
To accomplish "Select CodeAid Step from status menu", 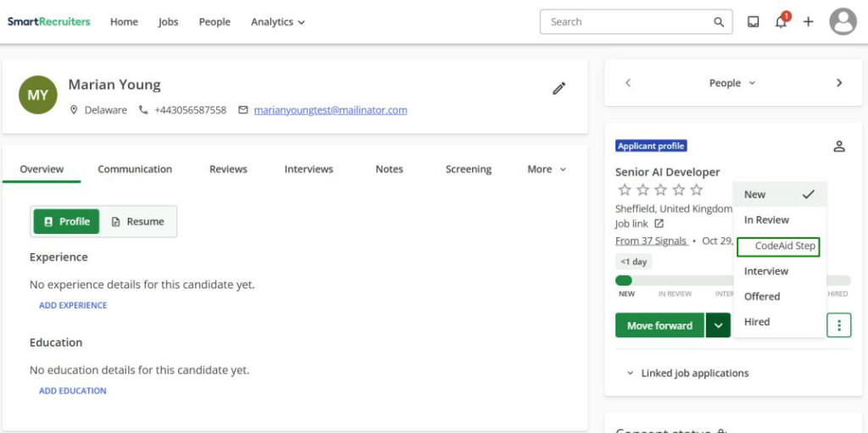I will coord(779,246).
